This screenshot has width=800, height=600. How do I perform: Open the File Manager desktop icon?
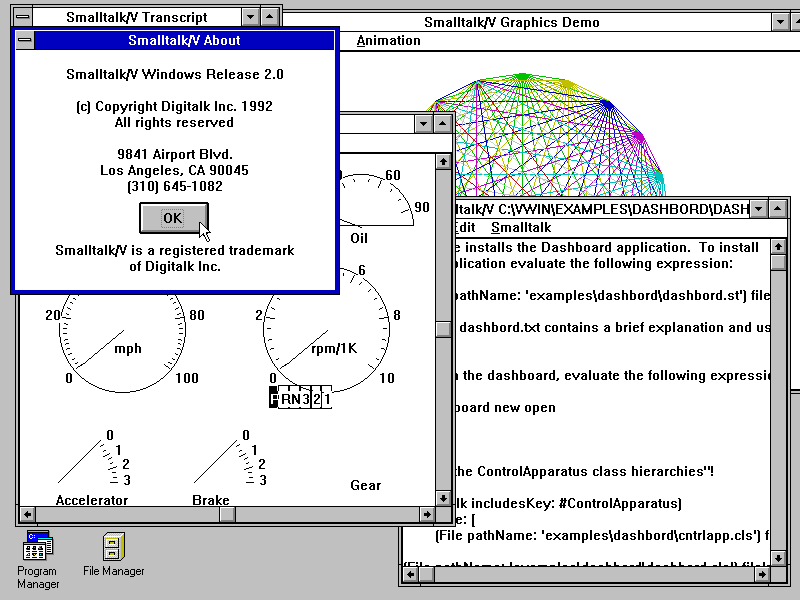(113, 554)
